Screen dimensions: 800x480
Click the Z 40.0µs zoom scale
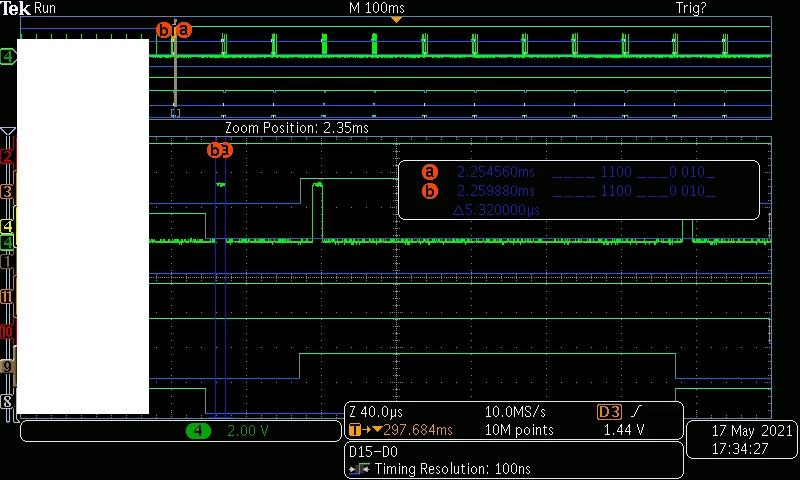coord(376,412)
